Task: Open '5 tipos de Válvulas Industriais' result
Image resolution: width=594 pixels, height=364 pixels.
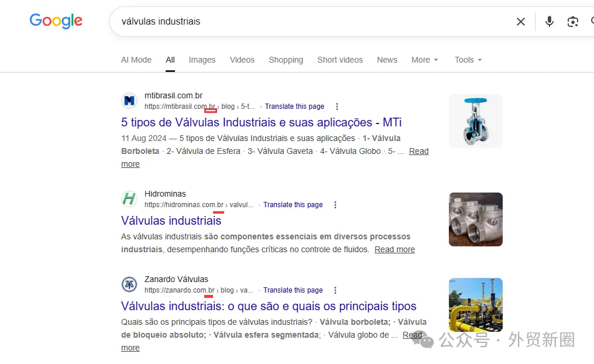Action: coord(262,122)
